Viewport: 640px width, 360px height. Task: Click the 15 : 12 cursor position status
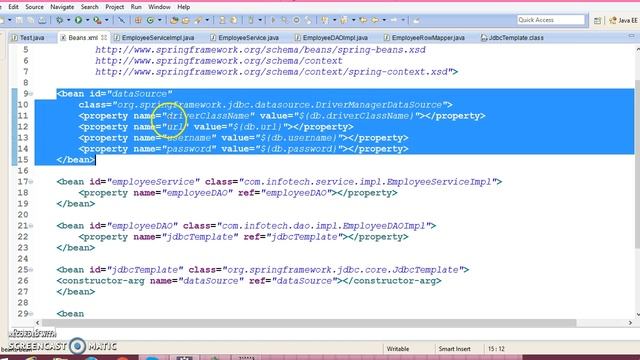[x=496, y=349]
